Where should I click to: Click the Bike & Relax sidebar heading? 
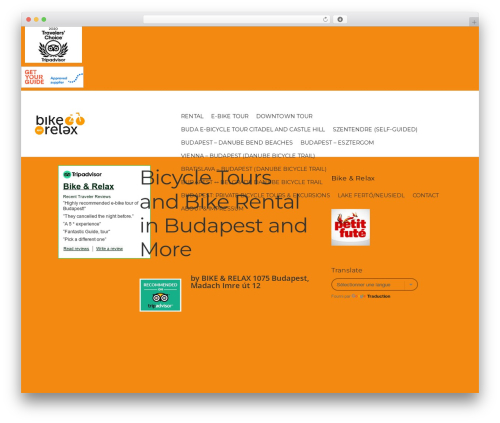(353, 178)
